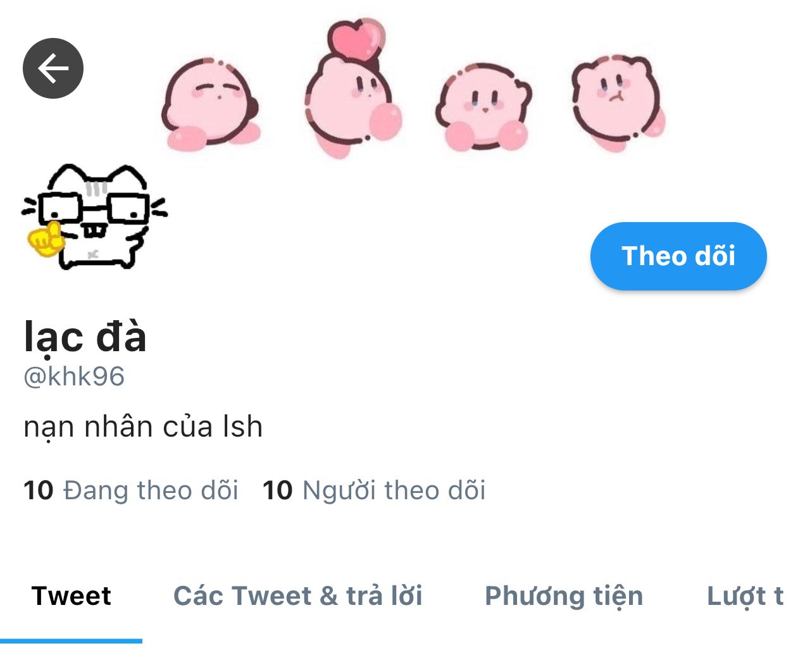Open the cat with glasses profile picture
Viewport: 786px width, 672px height.
(94, 216)
